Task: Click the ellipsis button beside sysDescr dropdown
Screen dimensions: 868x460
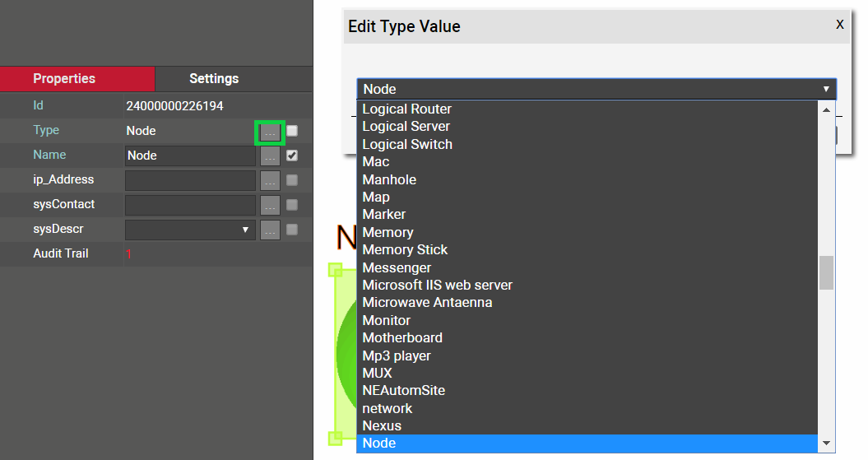Action: point(270,230)
